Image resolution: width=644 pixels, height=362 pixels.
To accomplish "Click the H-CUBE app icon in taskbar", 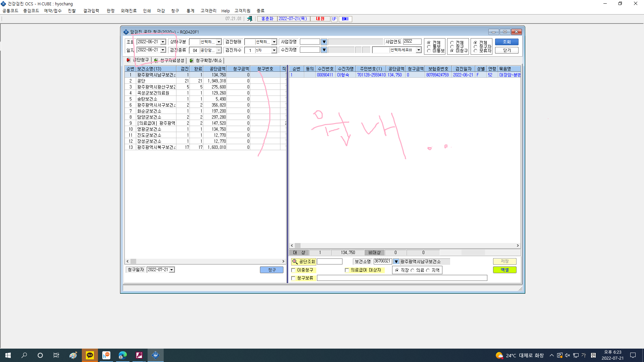I will pos(155,355).
